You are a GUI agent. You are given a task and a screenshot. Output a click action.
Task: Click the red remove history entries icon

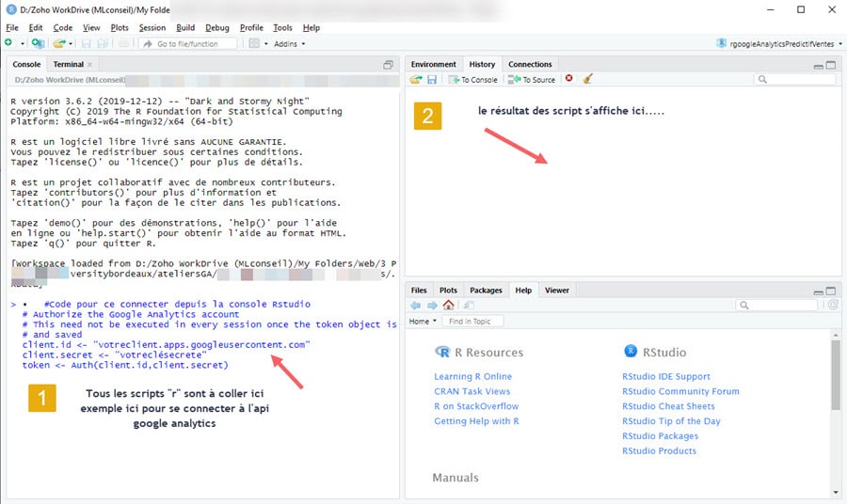point(568,79)
